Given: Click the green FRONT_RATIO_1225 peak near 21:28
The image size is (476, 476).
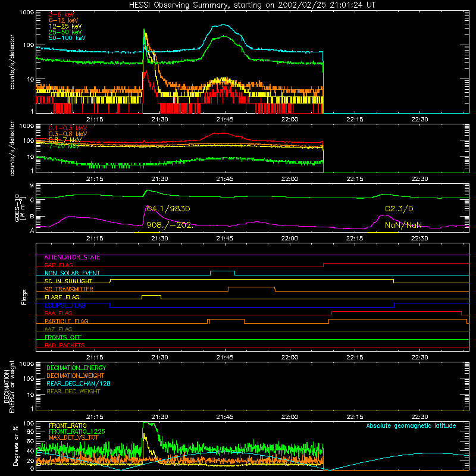Looking at the screenshot, I should [148, 423].
